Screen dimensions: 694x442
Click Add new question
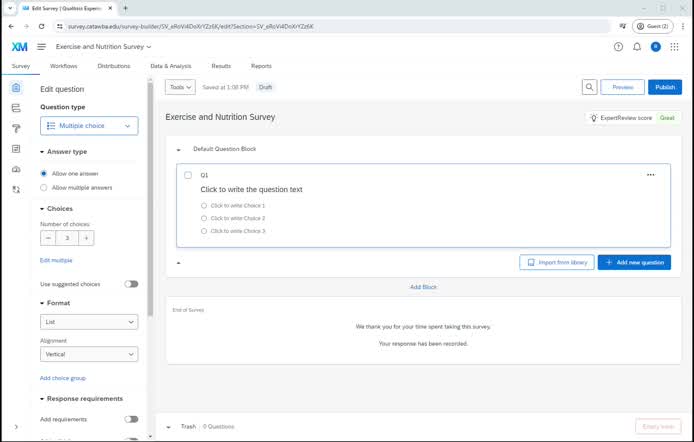[x=634, y=262]
